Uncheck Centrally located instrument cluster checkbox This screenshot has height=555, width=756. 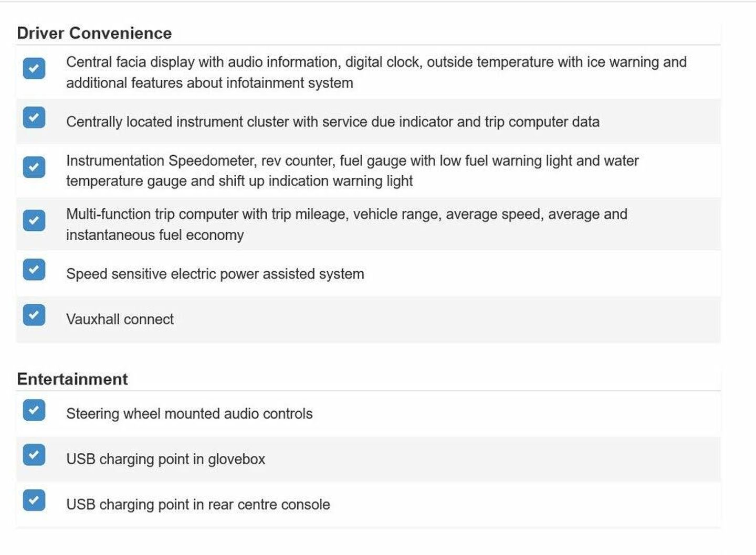pos(34,118)
